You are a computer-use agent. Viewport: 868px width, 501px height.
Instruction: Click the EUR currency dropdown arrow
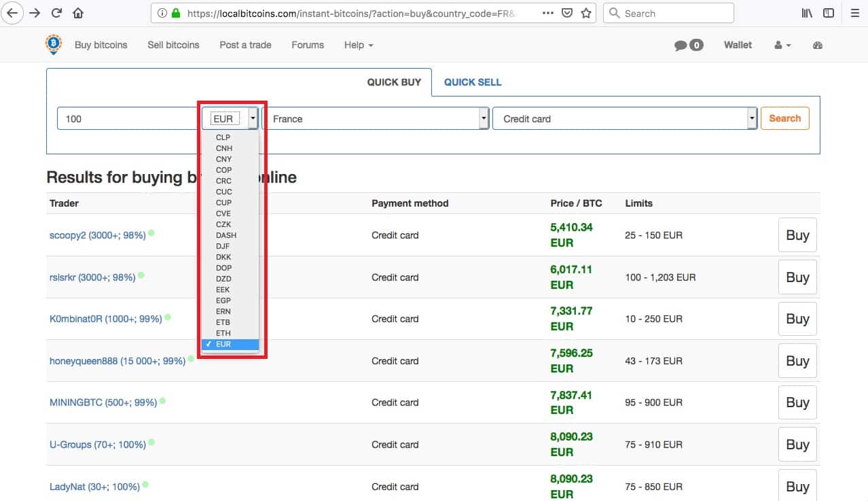(x=253, y=118)
